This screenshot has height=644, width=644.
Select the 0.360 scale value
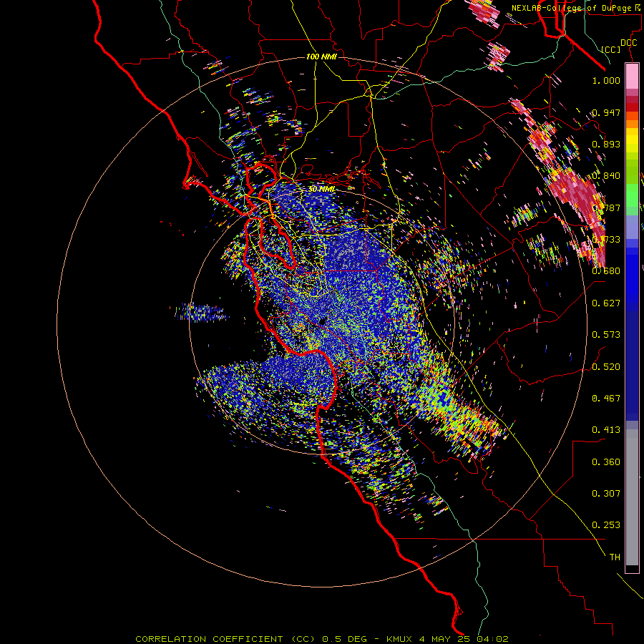[x=606, y=462]
